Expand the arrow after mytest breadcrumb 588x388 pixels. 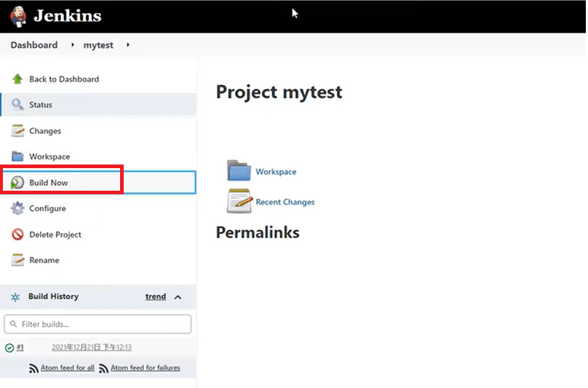click(x=128, y=45)
